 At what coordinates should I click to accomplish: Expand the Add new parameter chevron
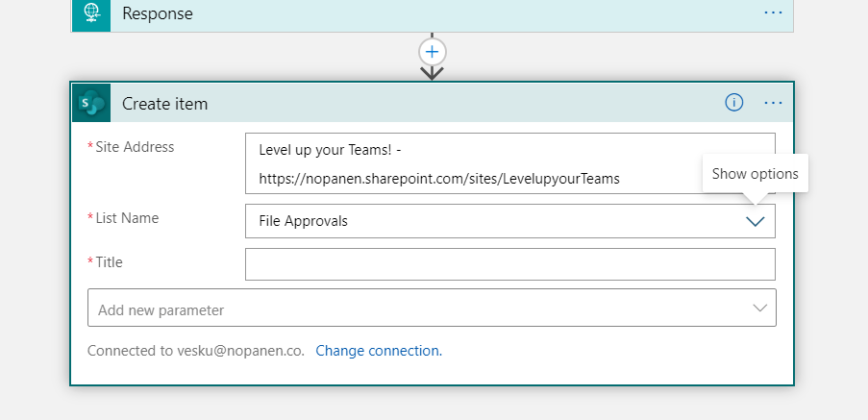(759, 308)
